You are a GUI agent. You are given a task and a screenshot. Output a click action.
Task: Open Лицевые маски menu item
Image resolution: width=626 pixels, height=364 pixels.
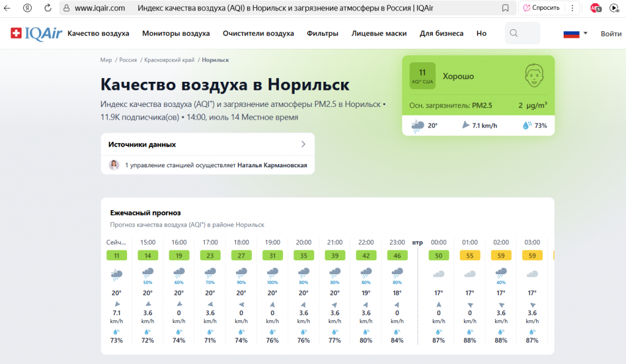pos(379,34)
